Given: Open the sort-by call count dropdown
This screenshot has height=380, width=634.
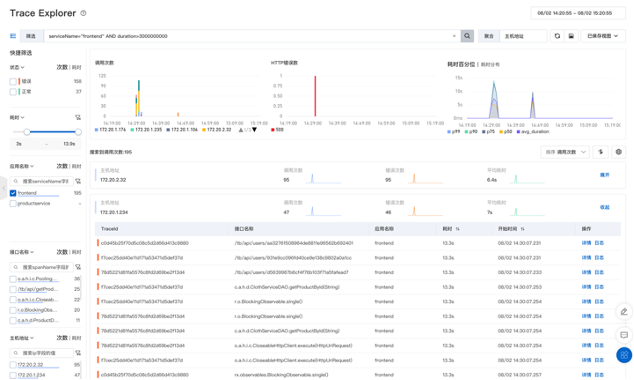Looking at the screenshot, I should (x=565, y=152).
